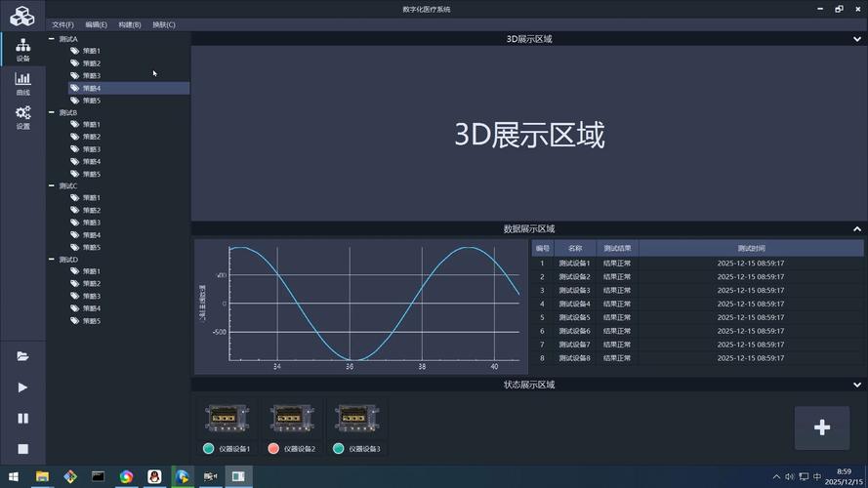Click the plus button to add a device
The image size is (868, 488).
tap(822, 427)
